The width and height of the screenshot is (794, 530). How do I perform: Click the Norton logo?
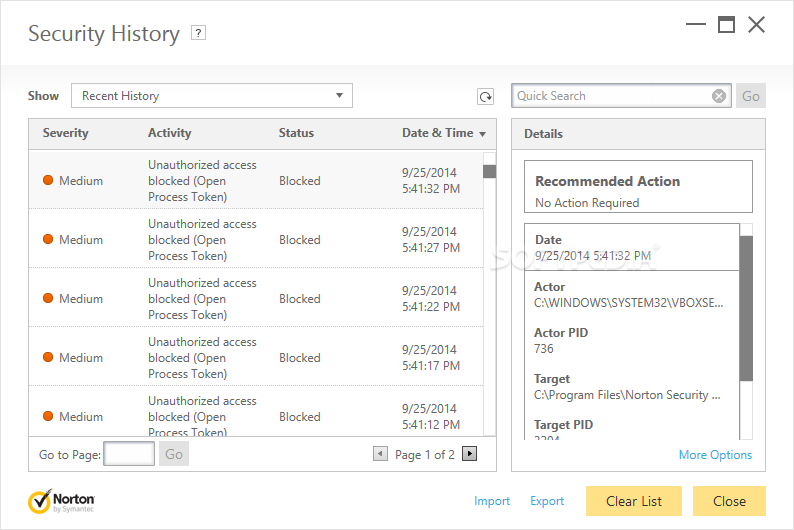[x=62, y=501]
